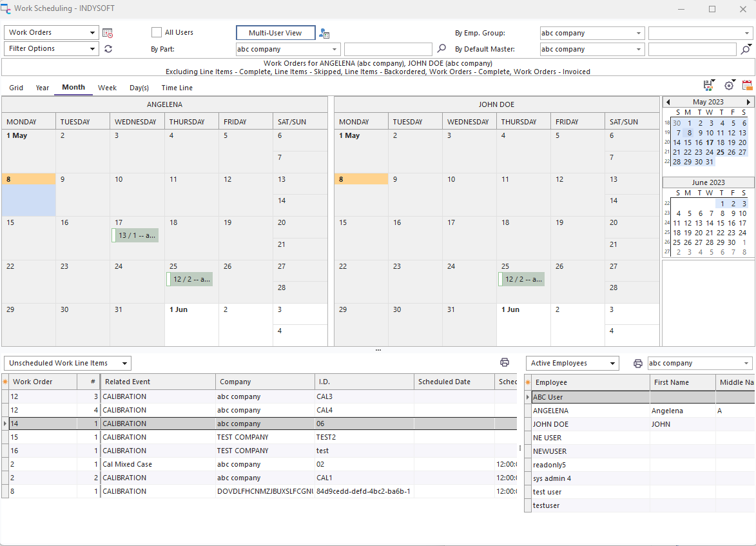Click the search magnifier next to By Part field
The height and width of the screenshot is (546, 756).
(x=441, y=48)
